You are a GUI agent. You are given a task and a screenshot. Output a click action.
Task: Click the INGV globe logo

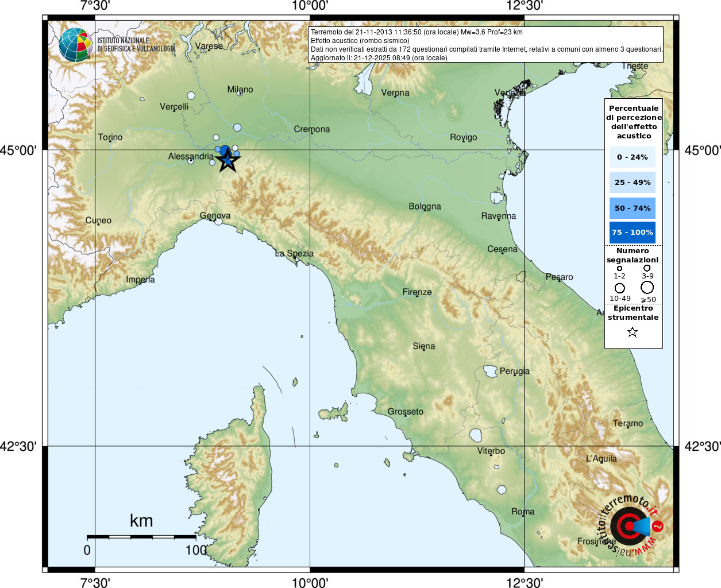(75, 44)
